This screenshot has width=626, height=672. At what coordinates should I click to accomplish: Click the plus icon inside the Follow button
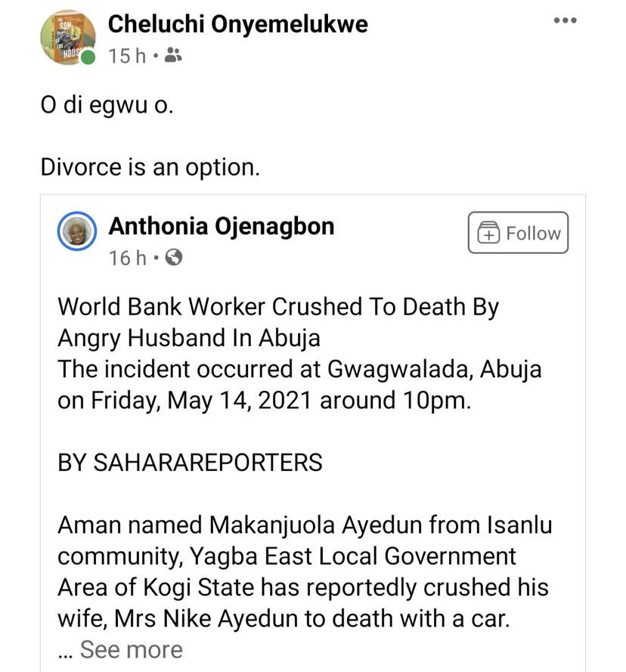pos(490,234)
